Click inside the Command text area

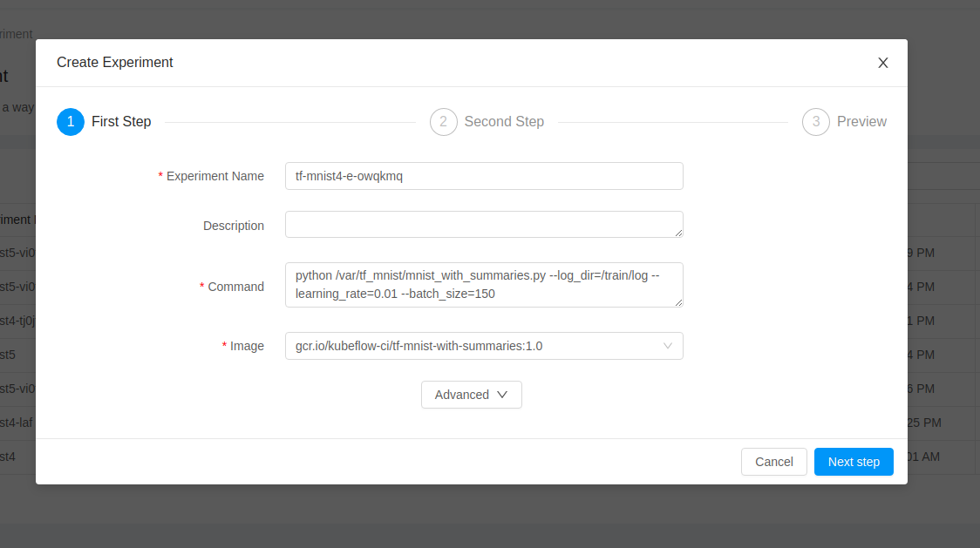(x=484, y=285)
